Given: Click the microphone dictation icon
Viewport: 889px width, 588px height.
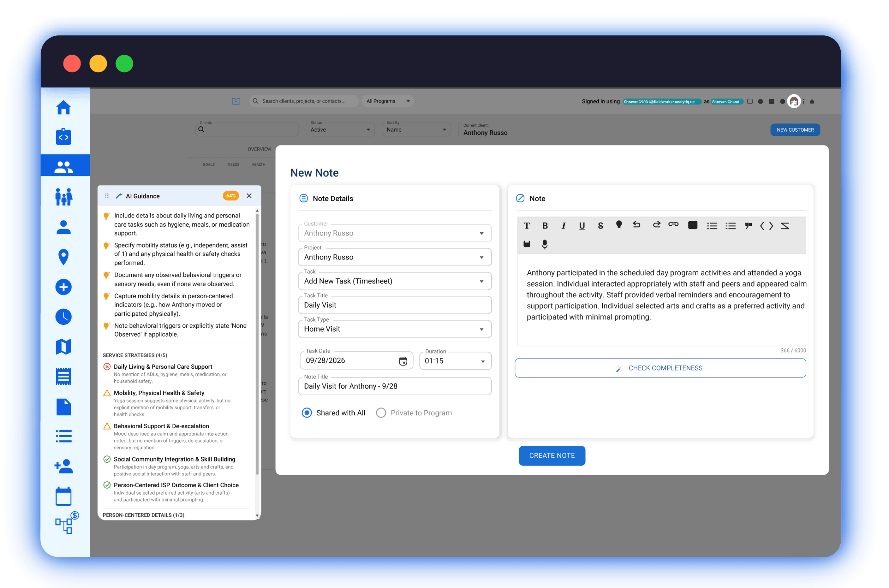Looking at the screenshot, I should [x=545, y=245].
